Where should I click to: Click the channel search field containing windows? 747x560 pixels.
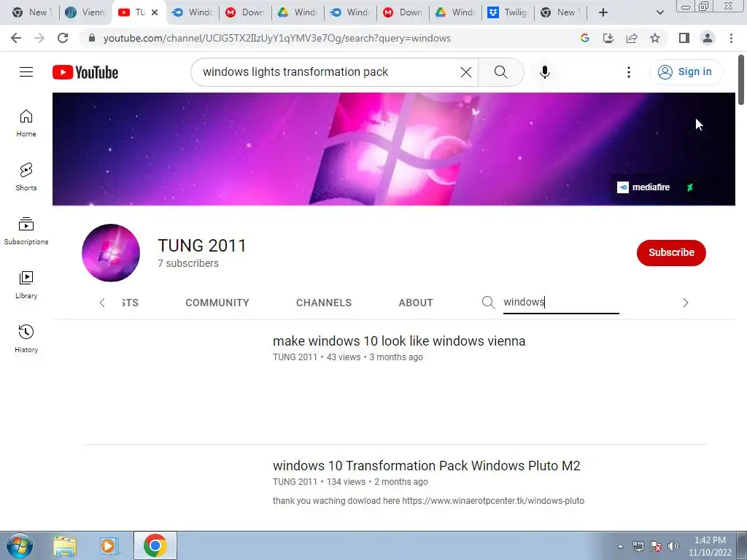(561, 303)
